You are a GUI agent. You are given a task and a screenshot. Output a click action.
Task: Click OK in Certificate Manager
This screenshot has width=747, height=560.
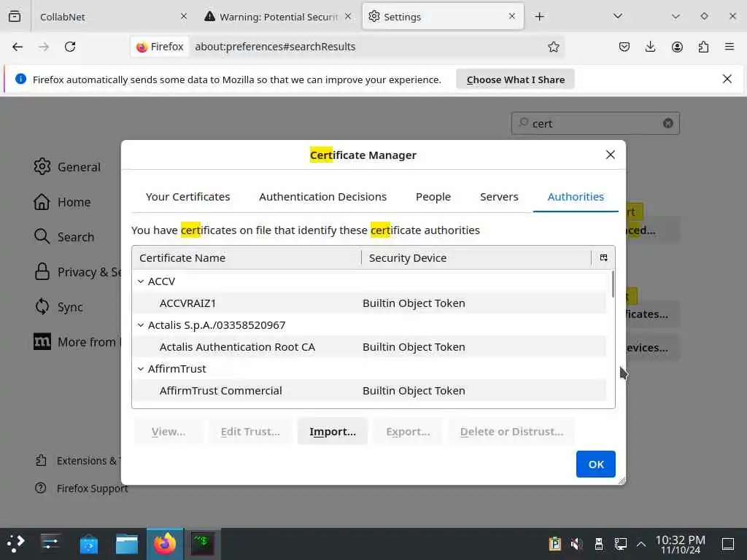coord(595,464)
